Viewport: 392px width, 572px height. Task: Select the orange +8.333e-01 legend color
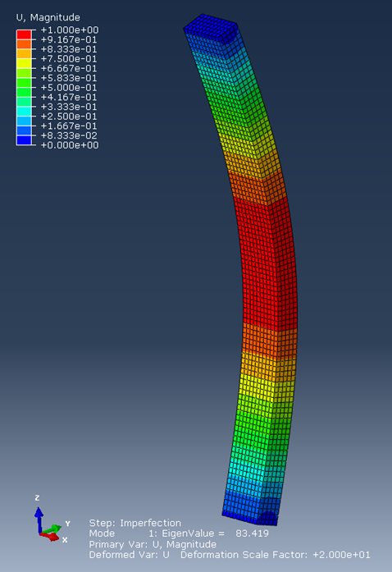(24, 54)
